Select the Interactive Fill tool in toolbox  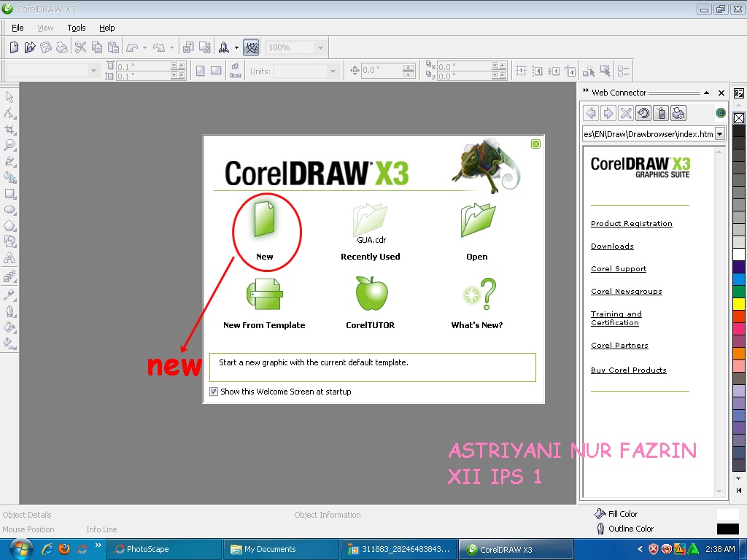tap(9, 343)
